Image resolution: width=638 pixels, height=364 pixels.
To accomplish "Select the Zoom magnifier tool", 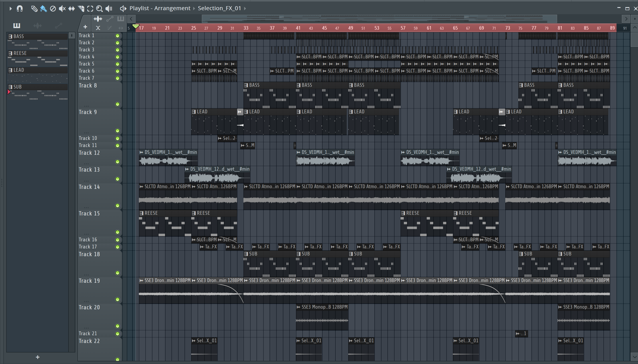I will click(x=99, y=9).
